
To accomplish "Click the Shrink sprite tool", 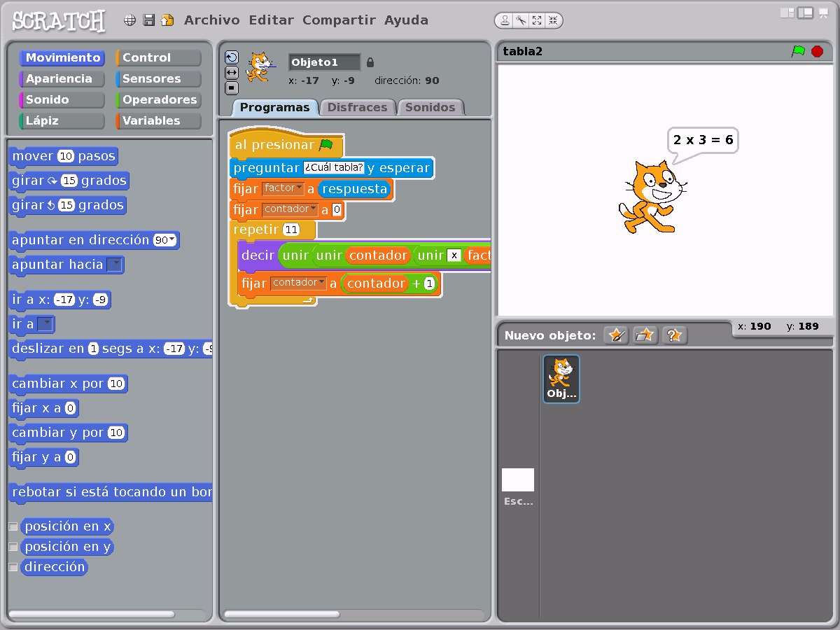I will coord(553,20).
